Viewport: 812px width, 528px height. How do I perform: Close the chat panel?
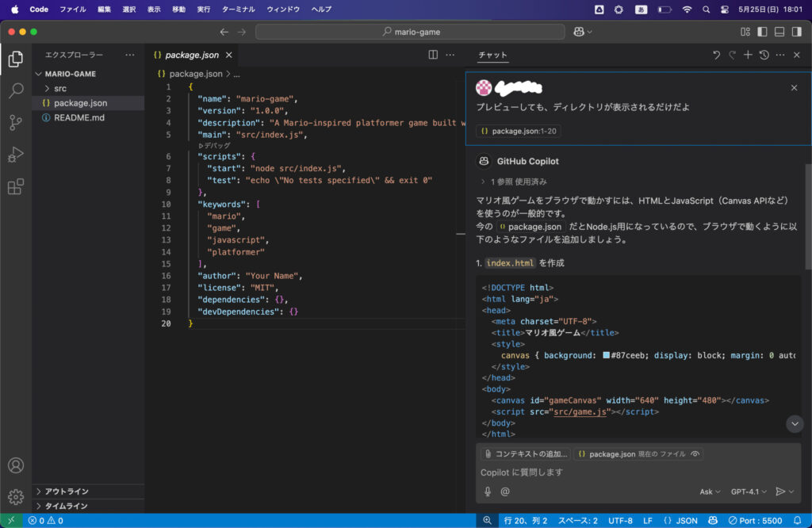[x=796, y=55]
